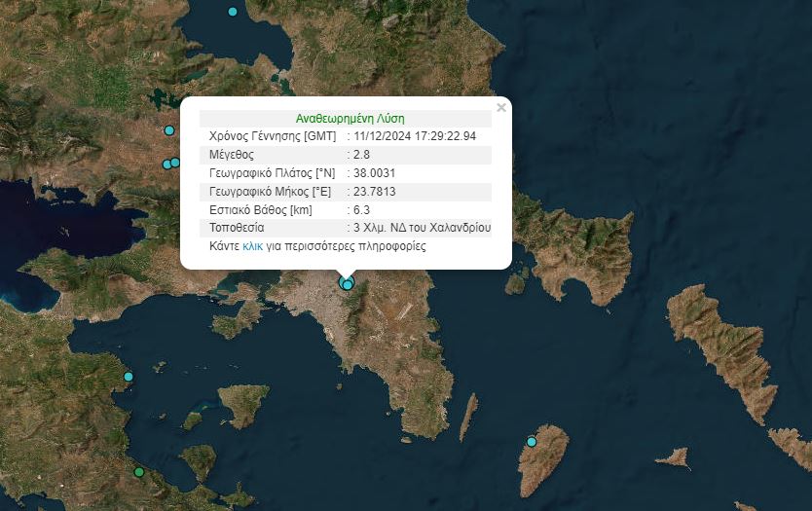
Task: Click the 'Τοποθεσία' row label
Action: 237,229
